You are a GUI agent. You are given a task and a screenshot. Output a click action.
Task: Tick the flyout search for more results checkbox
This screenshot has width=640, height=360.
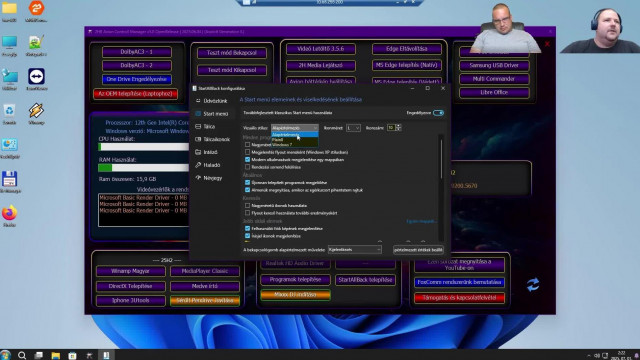pos(247,213)
